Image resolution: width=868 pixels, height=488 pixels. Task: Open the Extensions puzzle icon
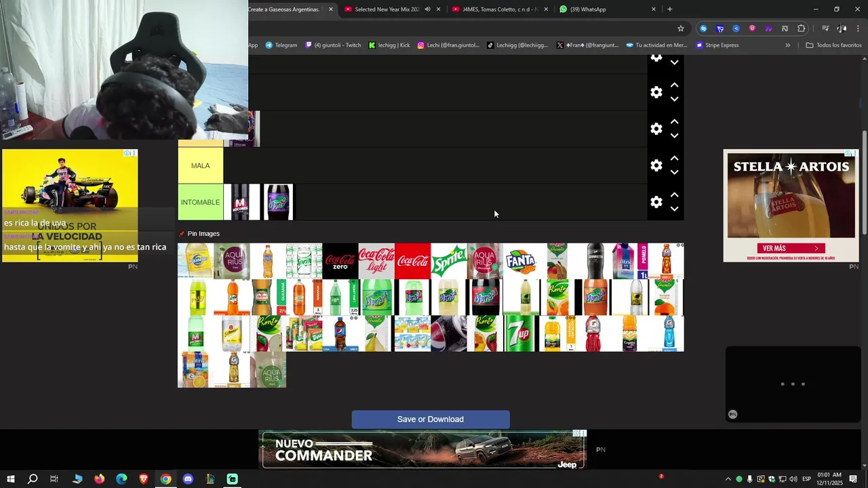(x=802, y=28)
